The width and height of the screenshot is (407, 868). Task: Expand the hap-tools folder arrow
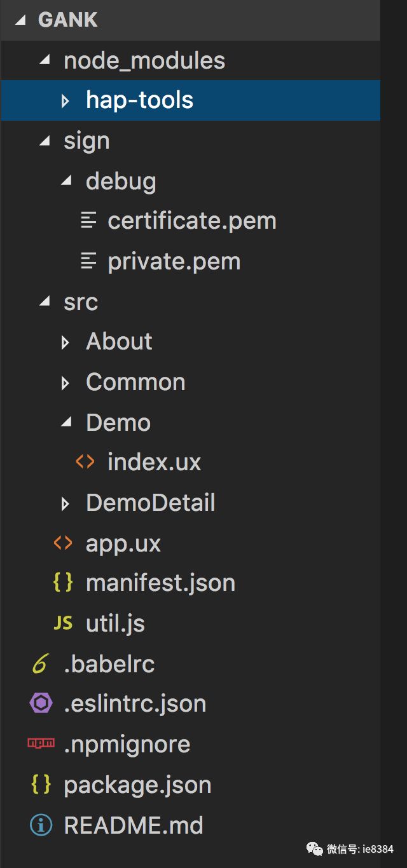point(65,100)
